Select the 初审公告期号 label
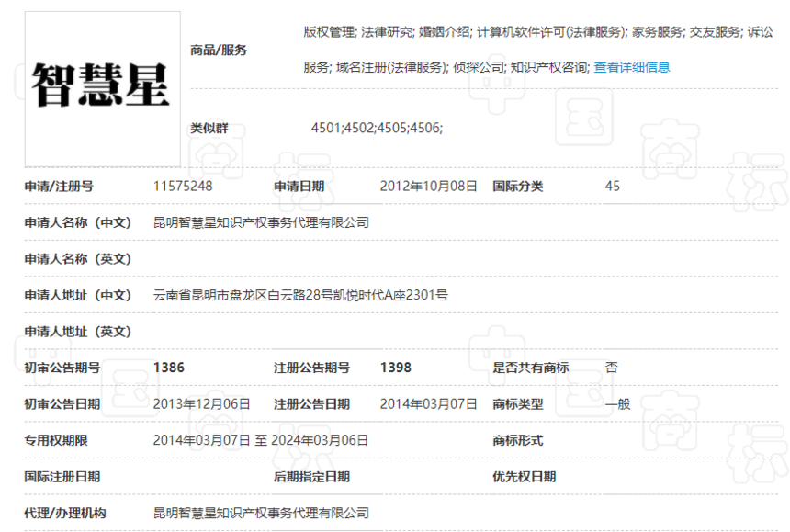The image size is (790, 532). 62,368
